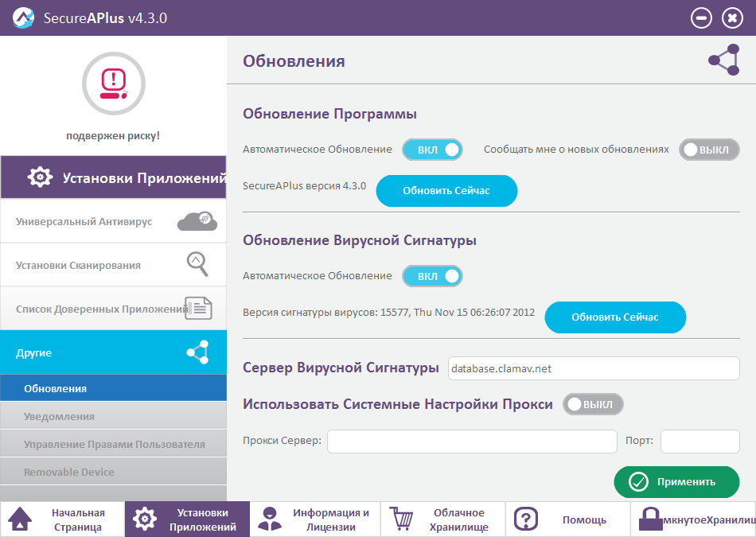The width and height of the screenshot is (756, 537).
Task: Click the SecureAPlus logo icon
Action: 22,18
